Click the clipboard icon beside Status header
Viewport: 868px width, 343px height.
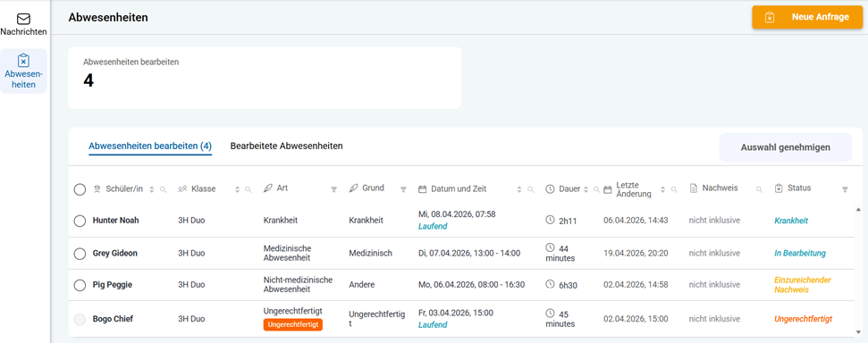point(779,188)
